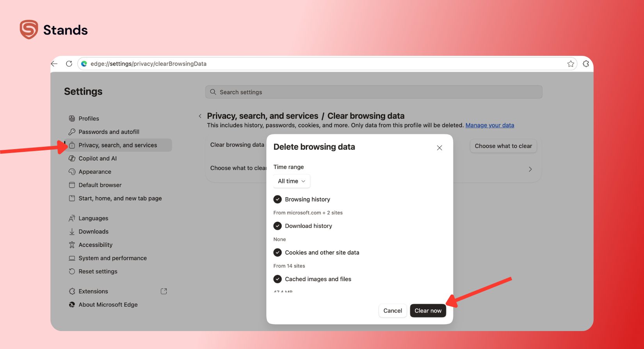644x349 pixels.
Task: Click the Clear now button
Action: 428,310
